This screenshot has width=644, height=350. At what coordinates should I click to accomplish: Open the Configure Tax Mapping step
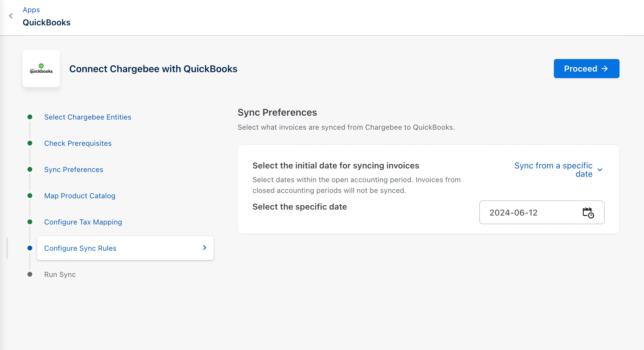click(83, 222)
